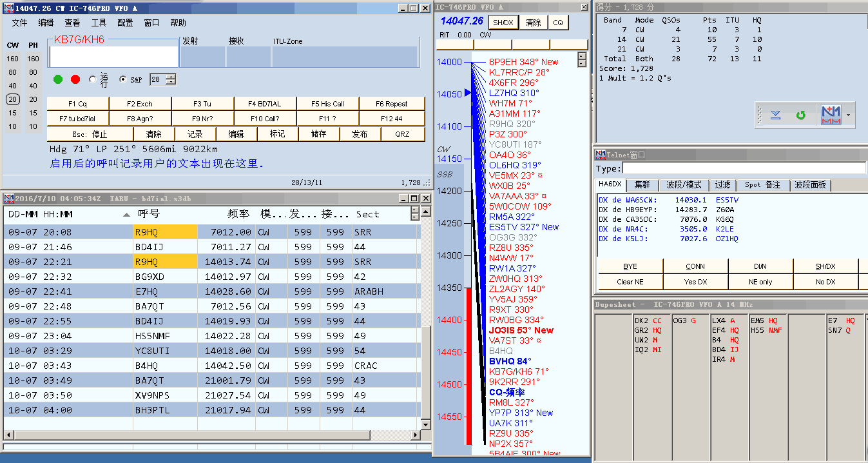Image resolution: width=868 pixels, height=463 pixels.
Task: Click the blue download arrow icon
Action: 776,115
